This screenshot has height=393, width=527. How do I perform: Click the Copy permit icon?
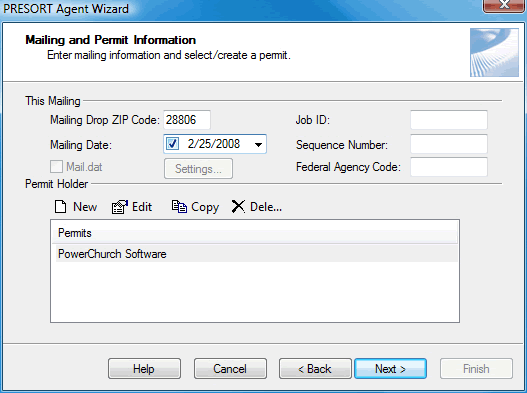click(179, 207)
